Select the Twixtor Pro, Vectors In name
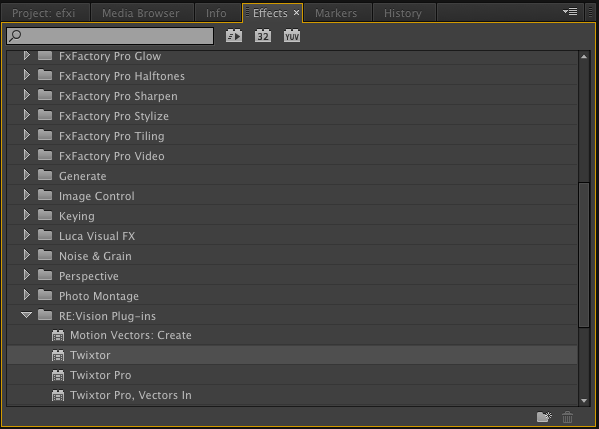Image resolution: width=599 pixels, height=429 pixels. (131, 395)
